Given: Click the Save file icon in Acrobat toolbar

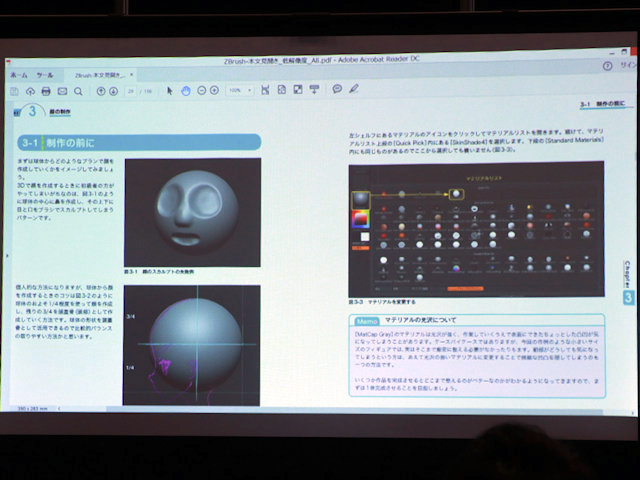Looking at the screenshot, I should pyautogui.click(x=14, y=91).
